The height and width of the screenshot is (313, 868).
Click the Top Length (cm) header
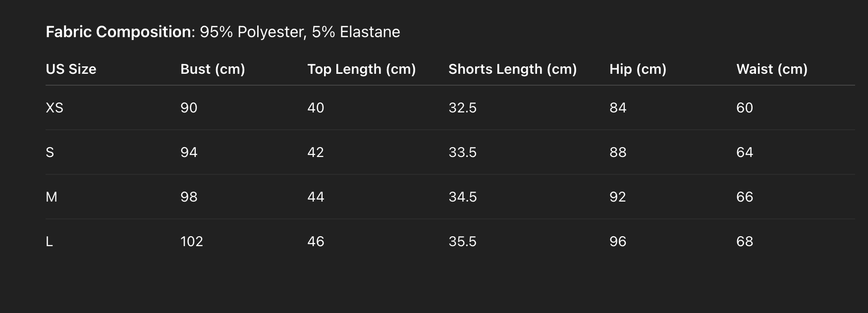pyautogui.click(x=361, y=69)
